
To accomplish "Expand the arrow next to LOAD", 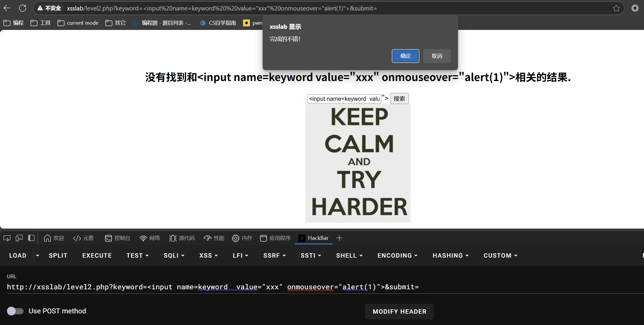I will coord(37,256).
